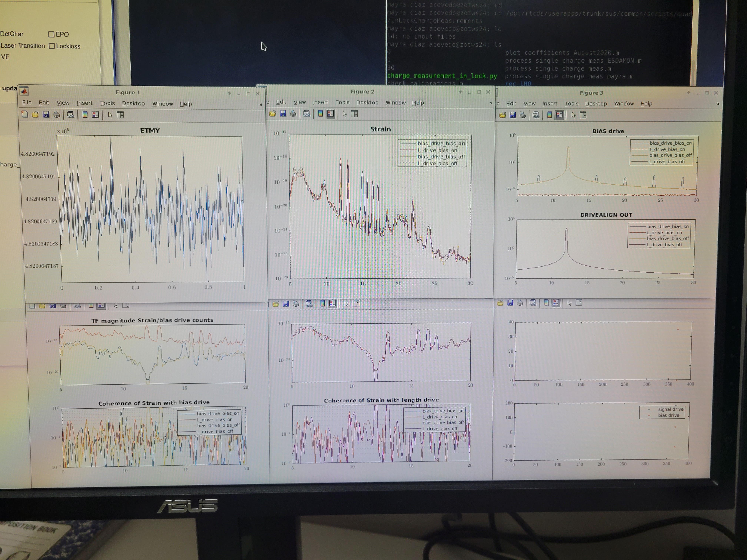Open the Desktop menu in Figure 2
This screenshot has width=747, height=560.
[367, 102]
